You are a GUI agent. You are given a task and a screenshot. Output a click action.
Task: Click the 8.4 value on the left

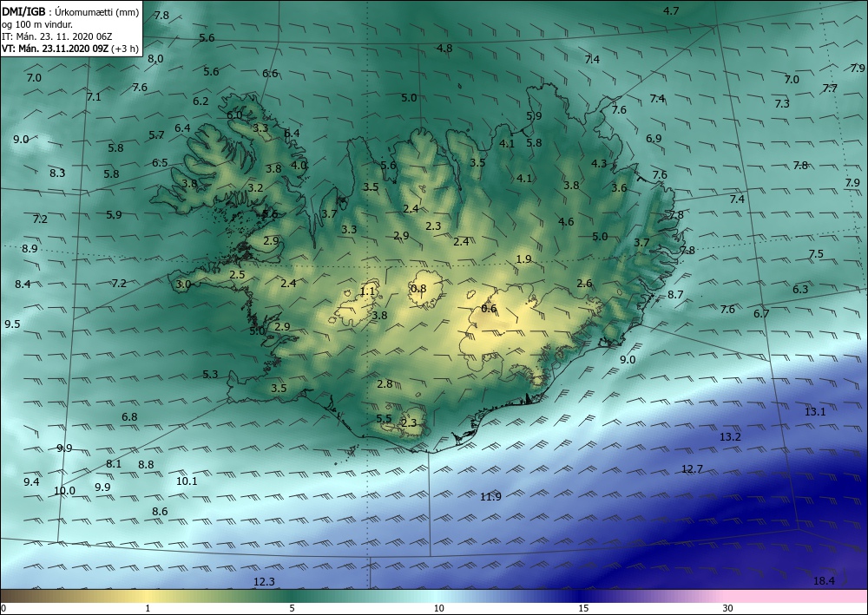[23, 285]
